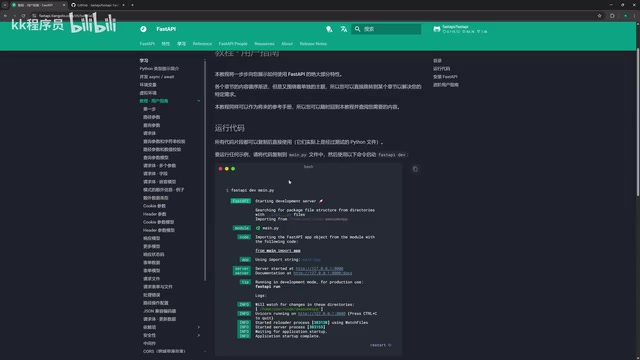Click the sidebar navigation scrollbar

pyautogui.click(x=205, y=171)
